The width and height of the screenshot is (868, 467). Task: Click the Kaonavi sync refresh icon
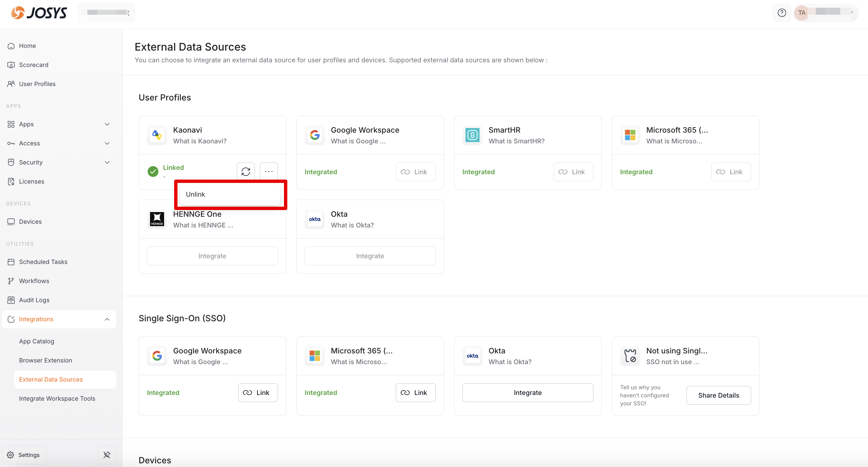246,172
